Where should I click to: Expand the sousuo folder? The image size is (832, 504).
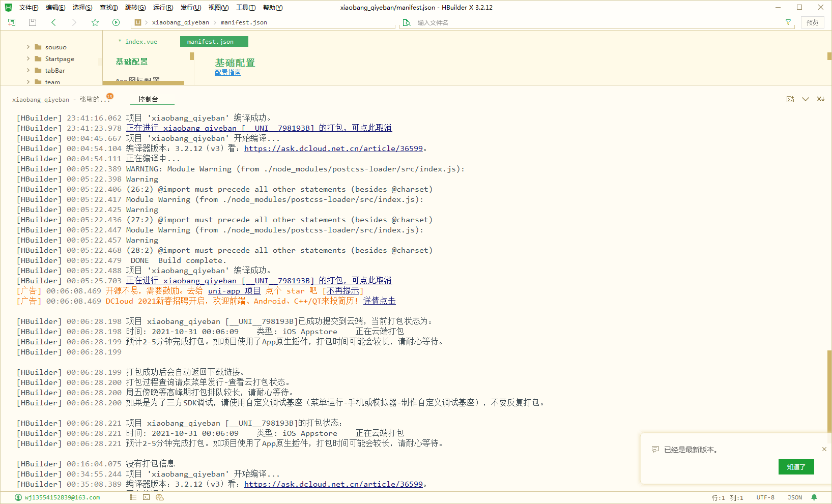click(28, 47)
